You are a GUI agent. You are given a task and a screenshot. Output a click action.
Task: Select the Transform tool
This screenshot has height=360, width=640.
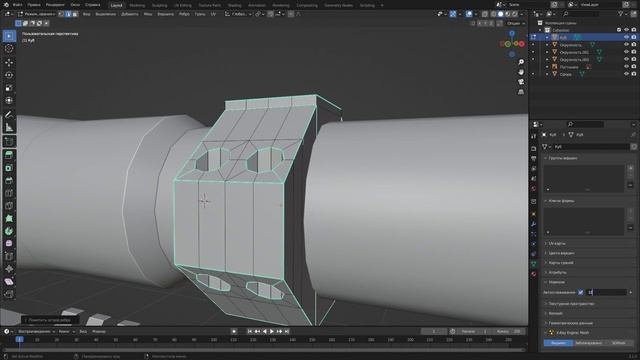(x=9, y=100)
